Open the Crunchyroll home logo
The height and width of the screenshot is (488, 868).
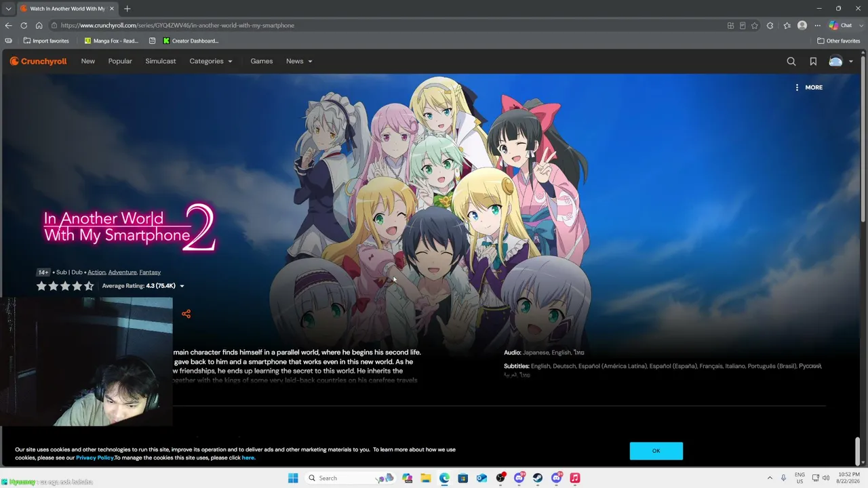[38, 61]
